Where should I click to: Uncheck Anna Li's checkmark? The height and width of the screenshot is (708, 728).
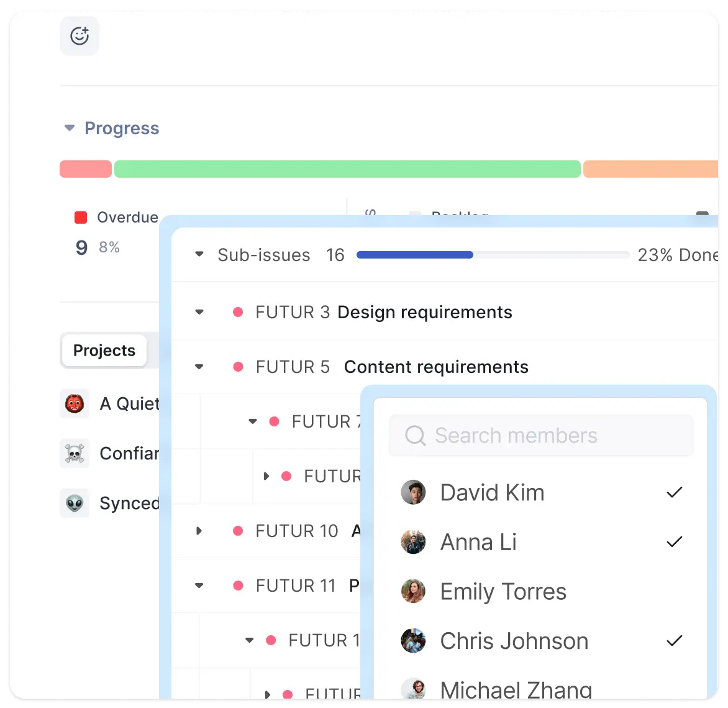[674, 542]
